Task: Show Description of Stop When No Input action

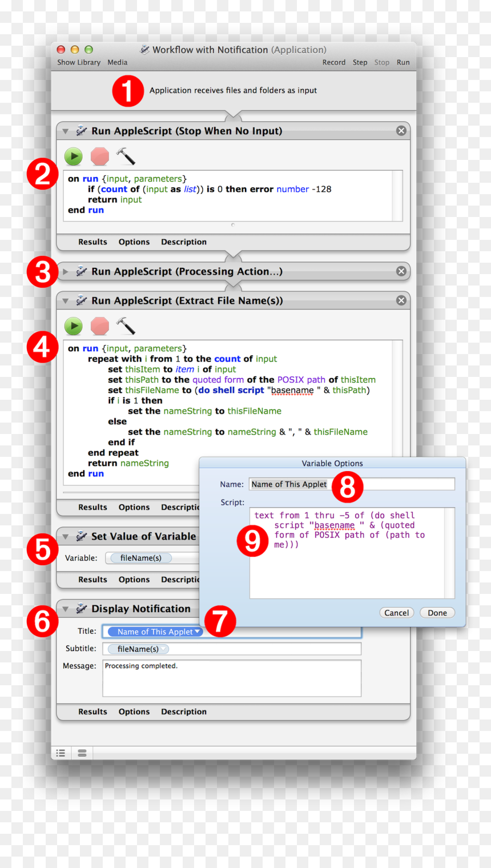Action: point(184,242)
